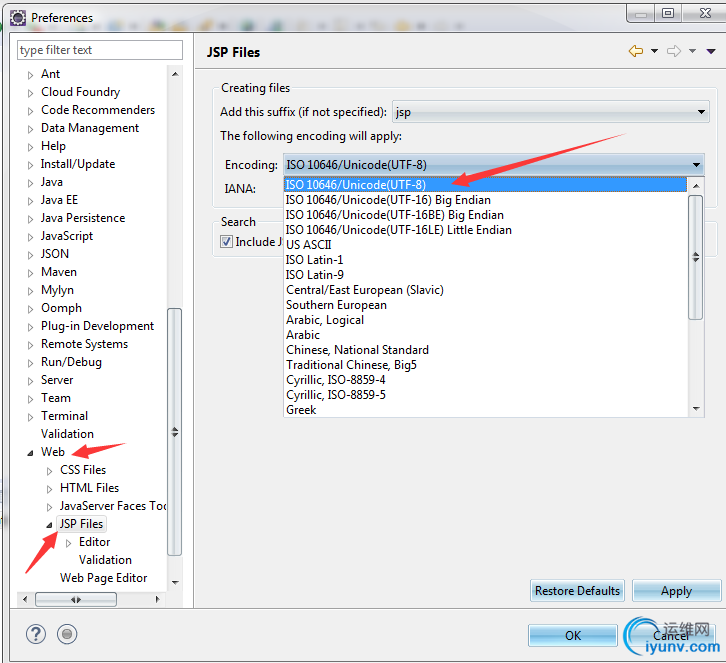The image size is (726, 663).
Task: Select JavaScript preference category
Action: pos(67,236)
